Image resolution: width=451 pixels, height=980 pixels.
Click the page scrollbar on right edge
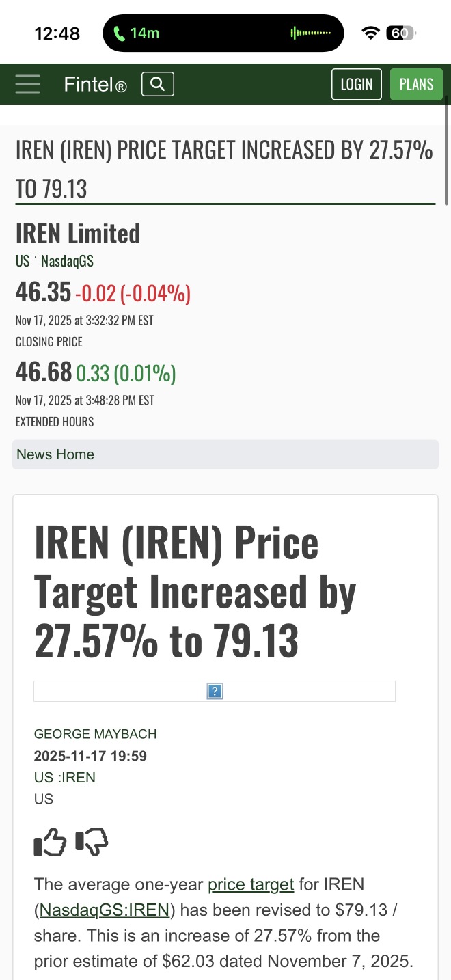(446, 150)
